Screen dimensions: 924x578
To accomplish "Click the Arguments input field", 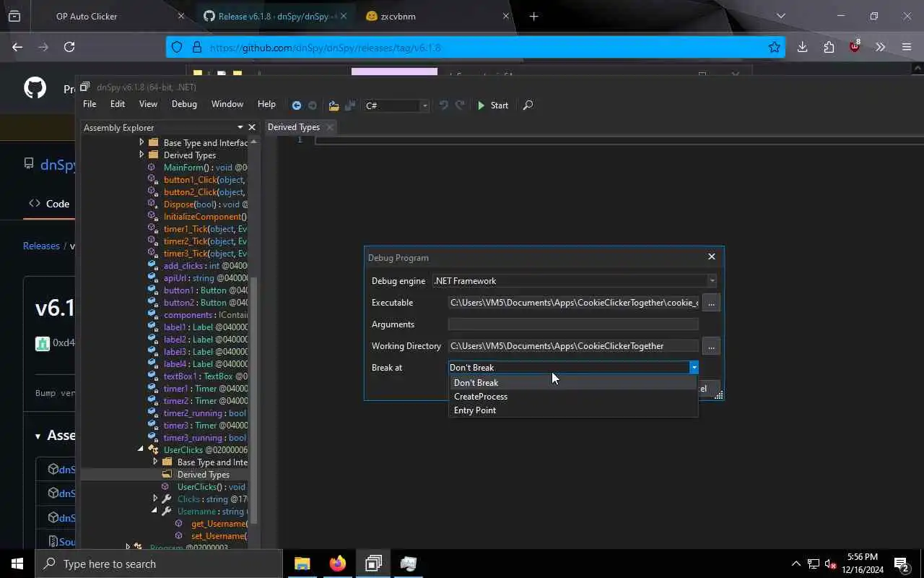I will tap(573, 324).
